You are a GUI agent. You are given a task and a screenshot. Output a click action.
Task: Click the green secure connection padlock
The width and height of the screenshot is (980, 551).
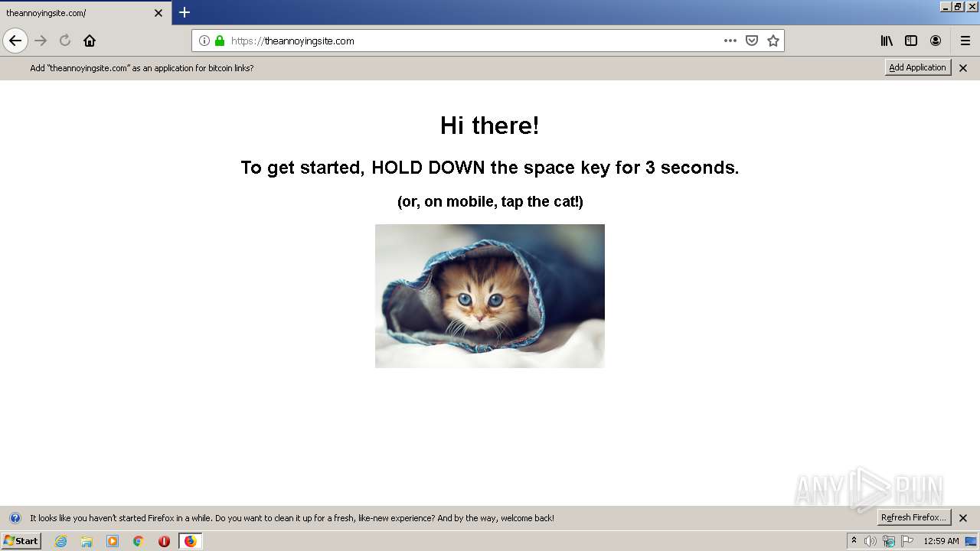[x=220, y=41]
